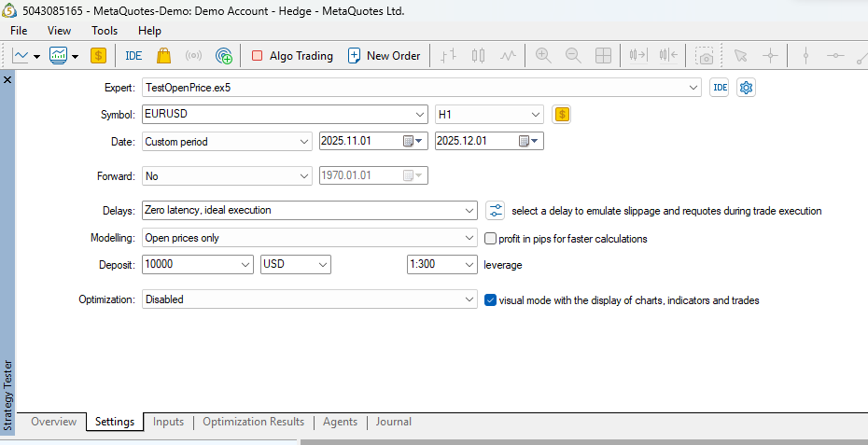Expand the profiles dropdown arrow
This screenshot has height=445, width=868.
coord(75,57)
